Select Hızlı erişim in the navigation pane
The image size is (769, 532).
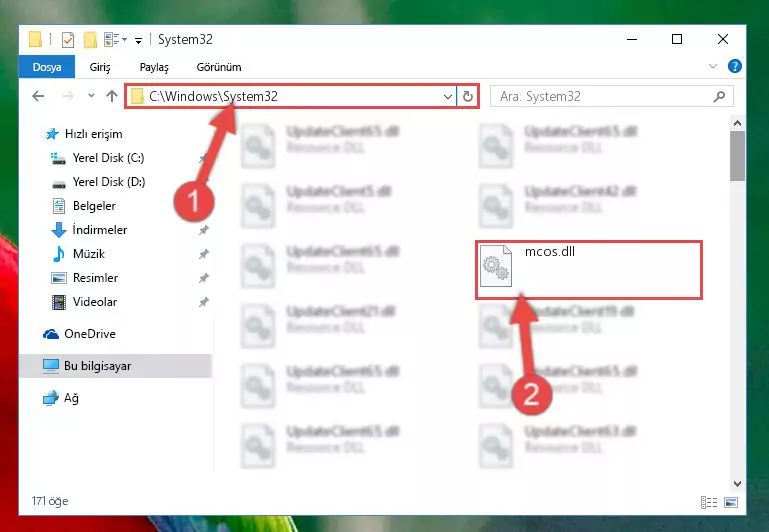tap(84, 134)
